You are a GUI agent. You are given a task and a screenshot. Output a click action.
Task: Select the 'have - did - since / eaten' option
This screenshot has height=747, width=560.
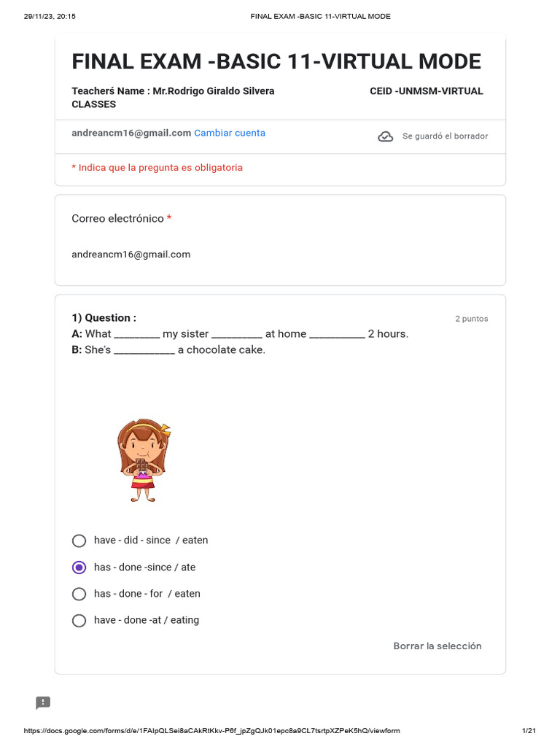(x=79, y=541)
